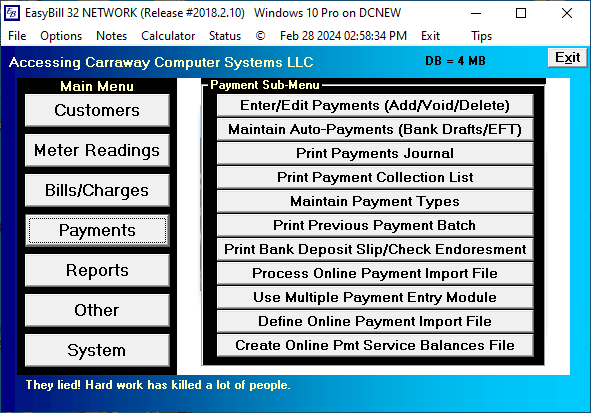The image size is (591, 413).
Task: Click Create Online Pmt Service Balances File
Action: point(375,345)
